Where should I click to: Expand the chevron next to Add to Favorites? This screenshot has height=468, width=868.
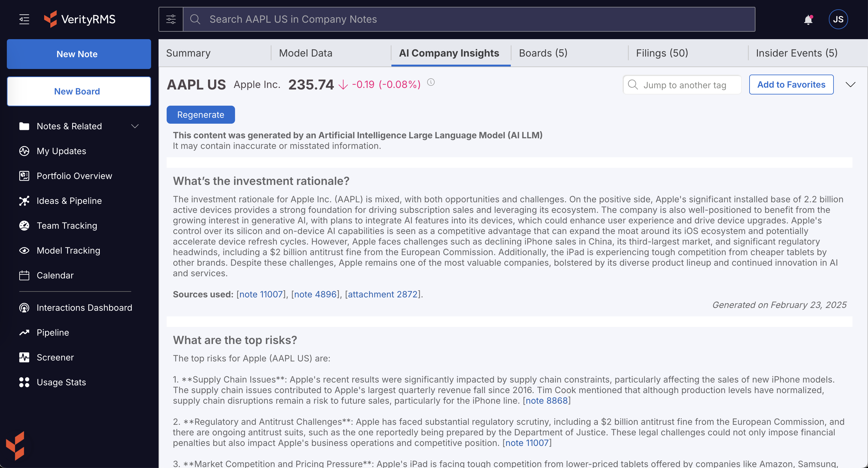point(850,85)
